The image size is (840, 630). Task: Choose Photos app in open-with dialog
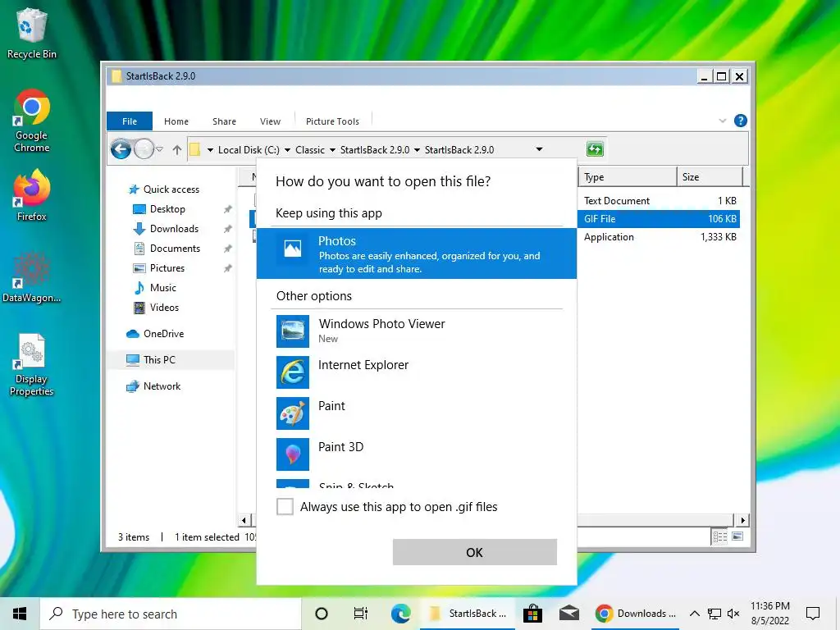[x=416, y=253]
